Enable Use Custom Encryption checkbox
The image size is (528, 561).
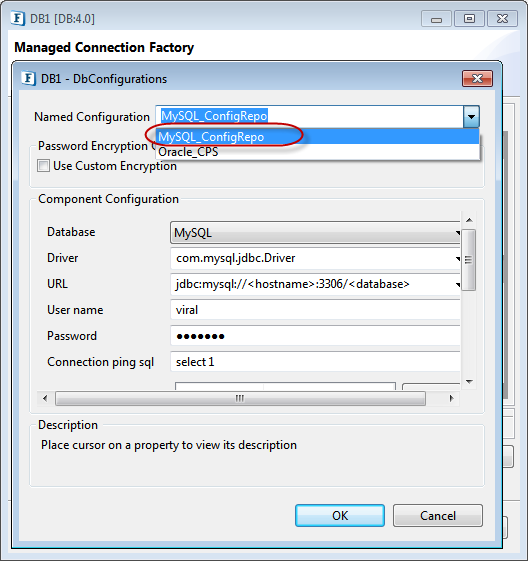[x=43, y=166]
